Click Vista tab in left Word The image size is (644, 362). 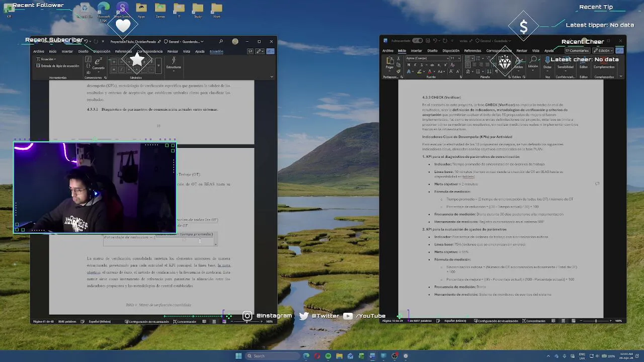tap(187, 51)
